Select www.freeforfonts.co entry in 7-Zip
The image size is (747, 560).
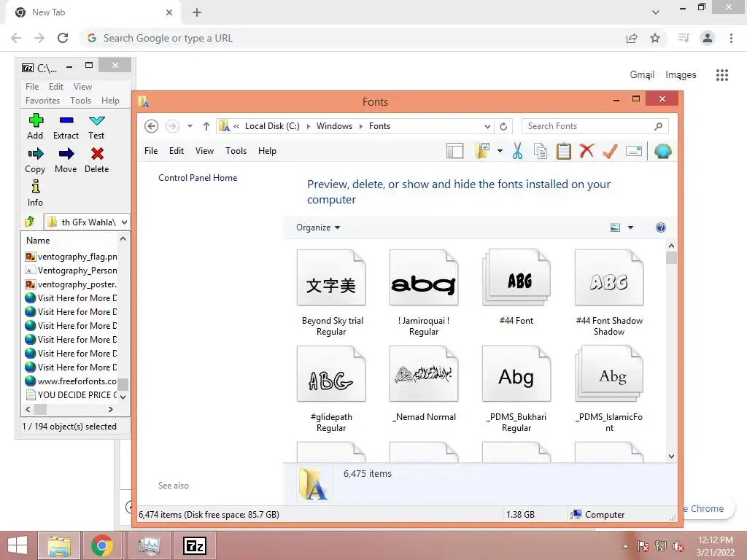[71, 381]
